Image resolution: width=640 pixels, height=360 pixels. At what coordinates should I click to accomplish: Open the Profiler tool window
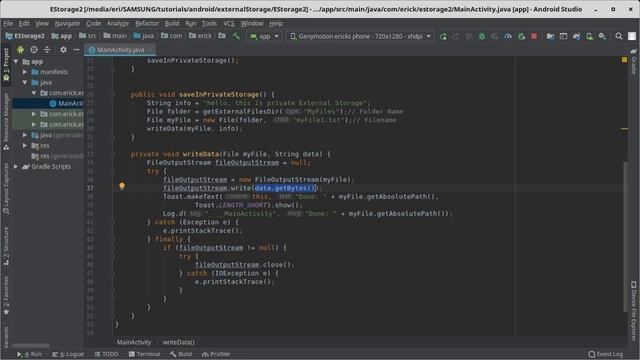(x=216, y=354)
